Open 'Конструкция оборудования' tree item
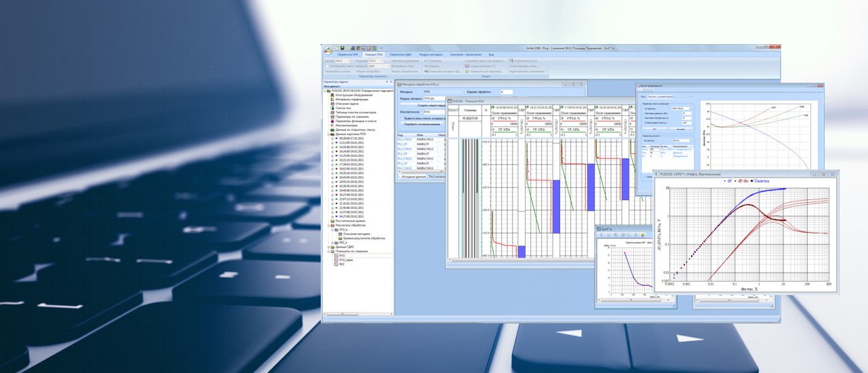The image size is (868, 373). point(353,95)
